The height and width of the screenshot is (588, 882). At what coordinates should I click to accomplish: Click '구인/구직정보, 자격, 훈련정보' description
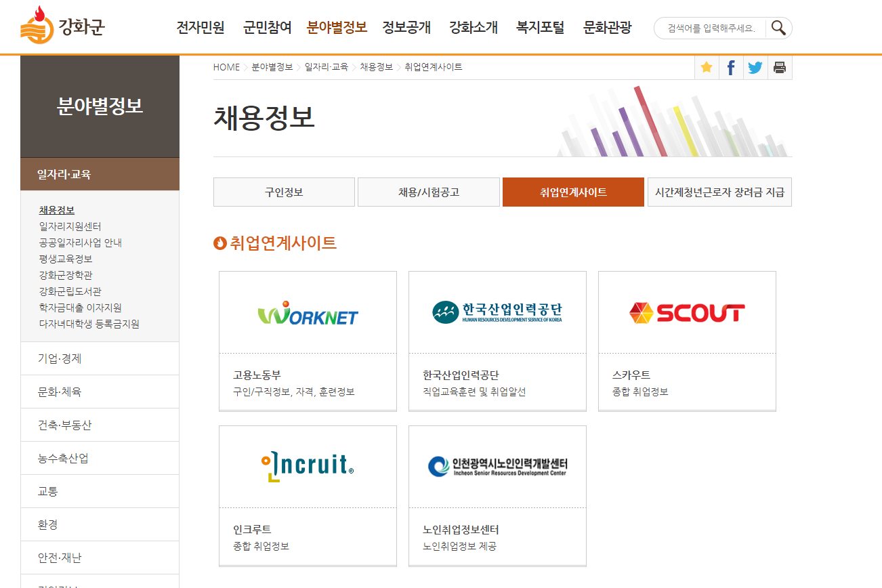(294, 392)
